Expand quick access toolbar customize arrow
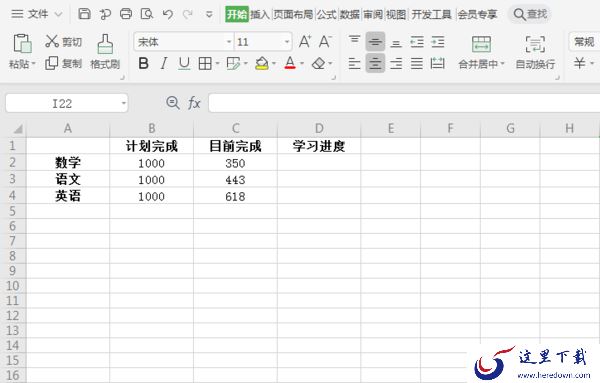Viewport: 600px width, 383px height. pos(209,15)
